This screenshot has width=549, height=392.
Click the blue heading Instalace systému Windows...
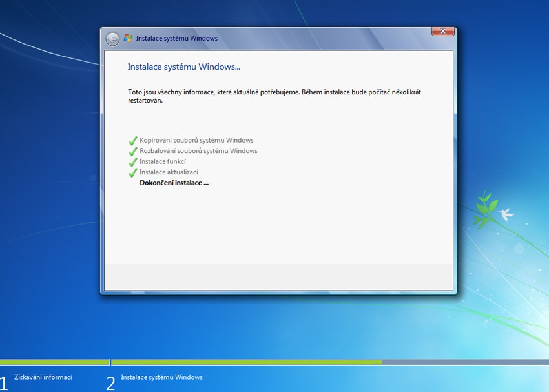pyautogui.click(x=184, y=67)
